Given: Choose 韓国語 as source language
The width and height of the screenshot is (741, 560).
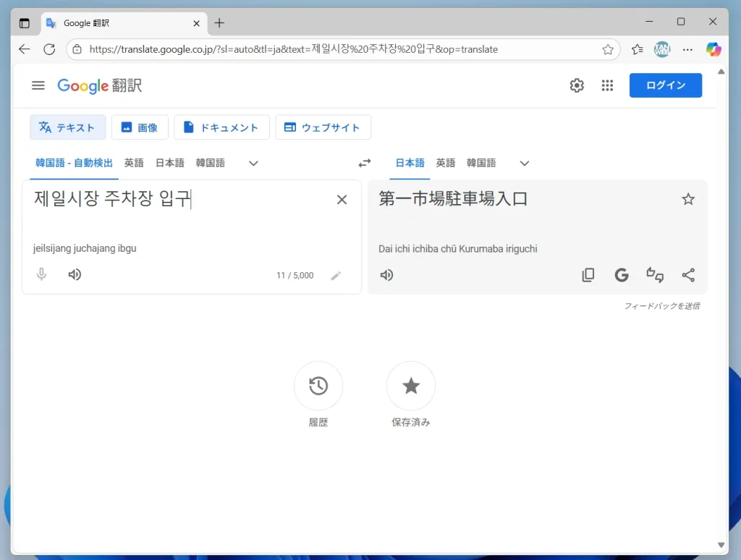Looking at the screenshot, I should [x=211, y=163].
